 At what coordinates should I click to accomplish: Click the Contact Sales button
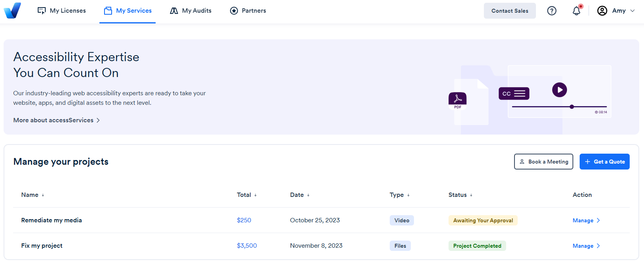click(x=510, y=11)
